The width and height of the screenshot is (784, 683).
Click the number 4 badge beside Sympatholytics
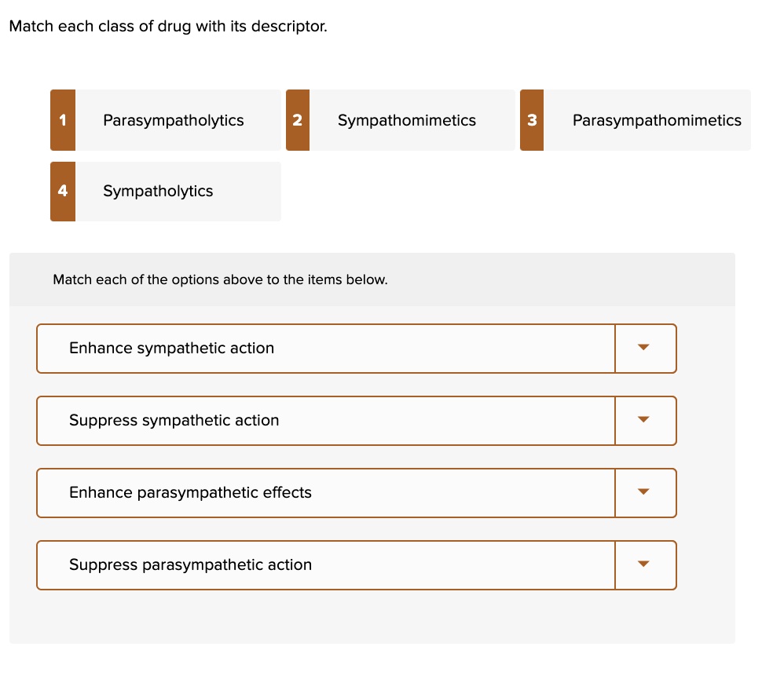point(62,192)
